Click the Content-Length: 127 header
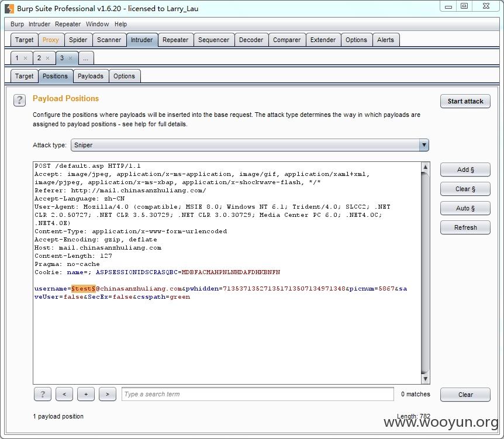Viewport: 504px width, 439px height. 73,256
